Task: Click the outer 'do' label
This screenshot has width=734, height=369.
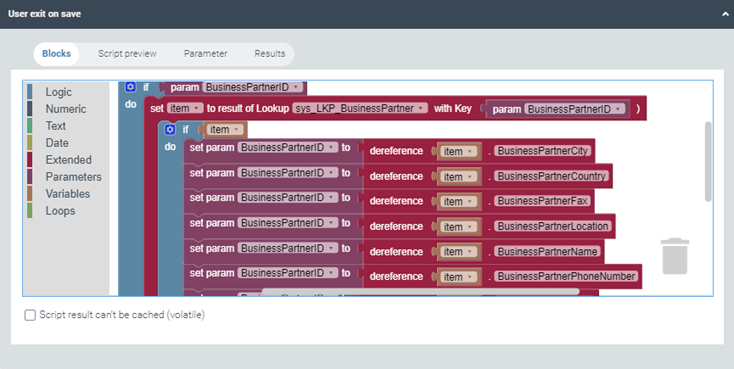Action: pyautogui.click(x=131, y=104)
